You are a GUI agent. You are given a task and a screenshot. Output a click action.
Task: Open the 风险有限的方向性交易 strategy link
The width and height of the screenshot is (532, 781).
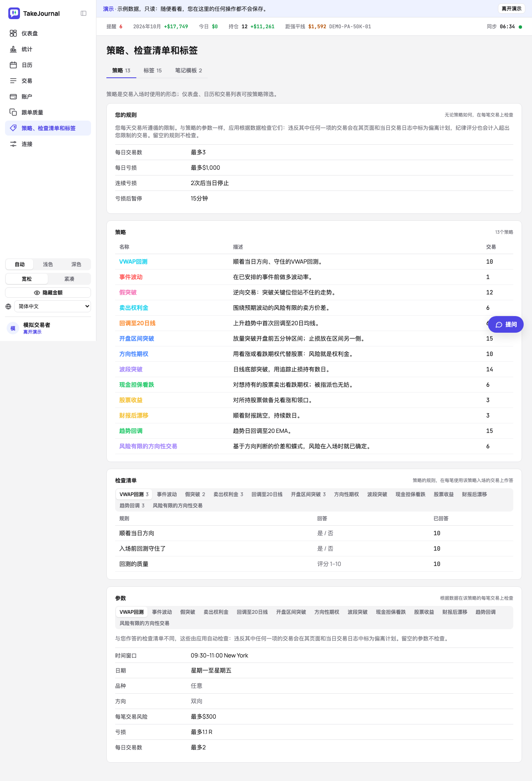click(148, 446)
